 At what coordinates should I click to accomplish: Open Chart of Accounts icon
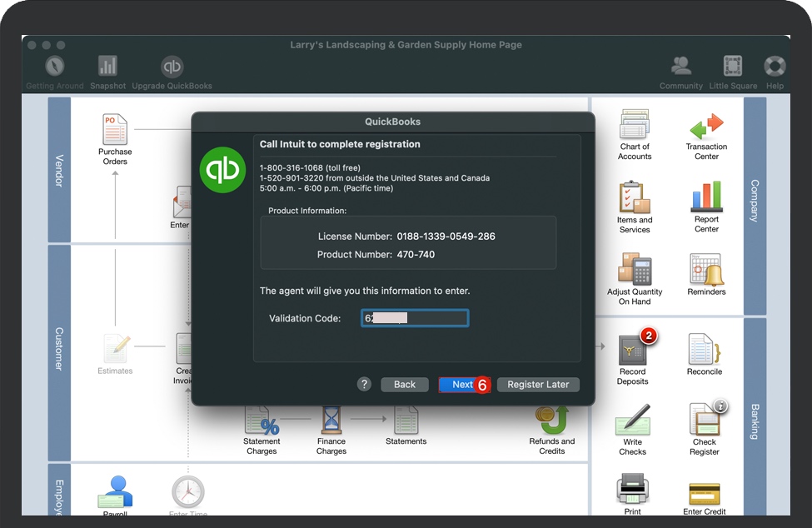click(x=635, y=126)
